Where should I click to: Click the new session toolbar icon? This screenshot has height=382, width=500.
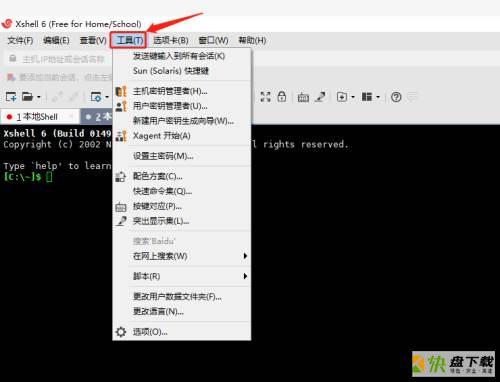11,97
